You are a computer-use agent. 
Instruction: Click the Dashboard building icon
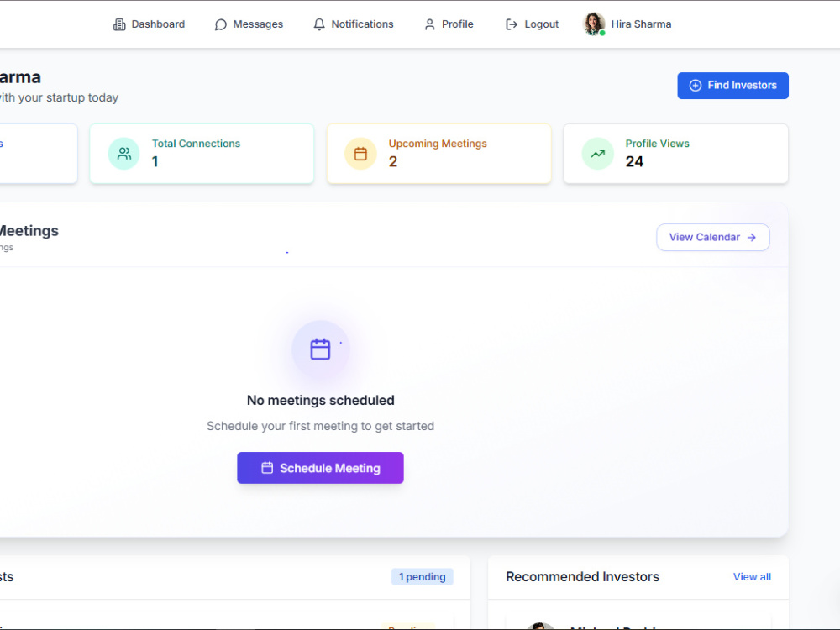(x=119, y=24)
